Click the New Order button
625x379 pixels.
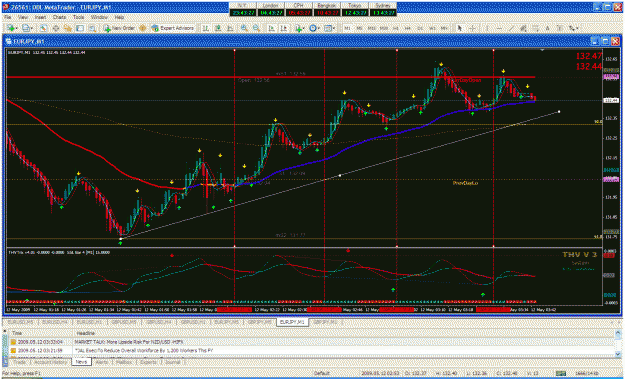pos(119,28)
